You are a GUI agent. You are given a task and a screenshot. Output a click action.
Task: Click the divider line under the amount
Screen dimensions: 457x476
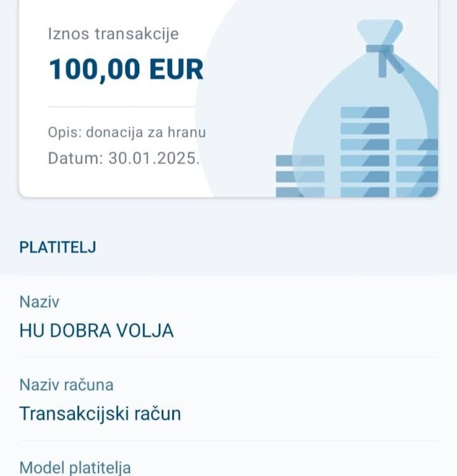[121, 107]
